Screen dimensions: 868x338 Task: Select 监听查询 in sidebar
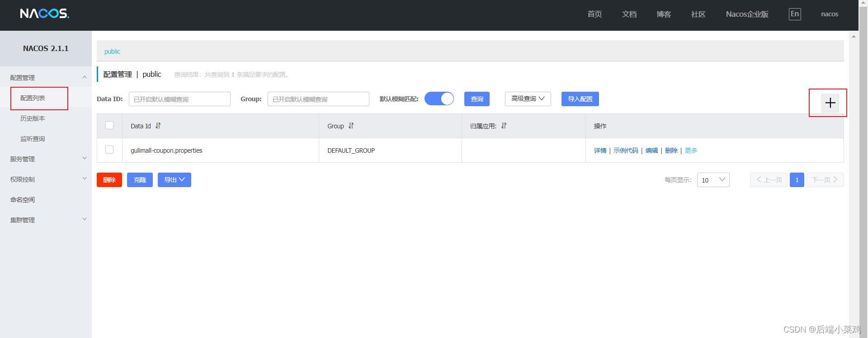tap(33, 139)
